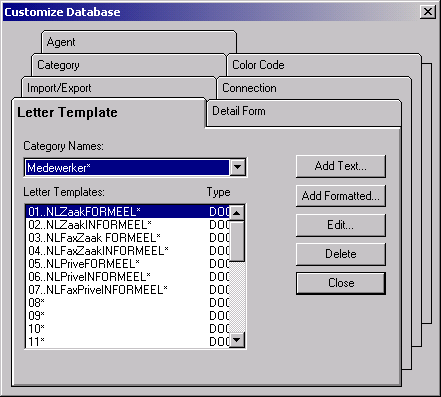441x397 pixels.
Task: Delete the selected letter template
Action: click(341, 254)
